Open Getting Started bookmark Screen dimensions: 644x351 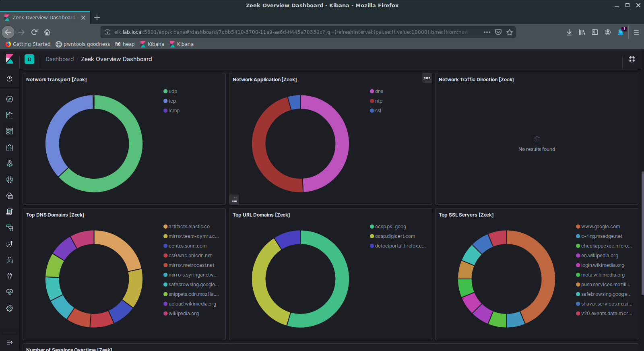click(28, 44)
